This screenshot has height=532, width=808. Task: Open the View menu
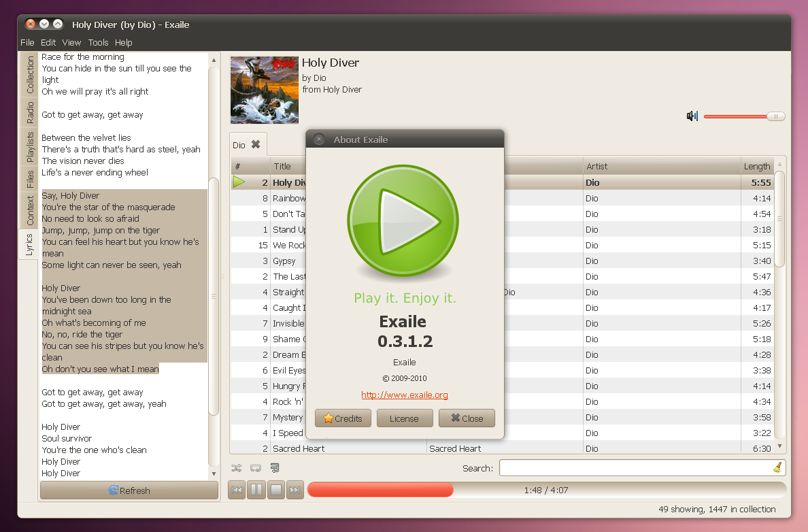coord(71,42)
